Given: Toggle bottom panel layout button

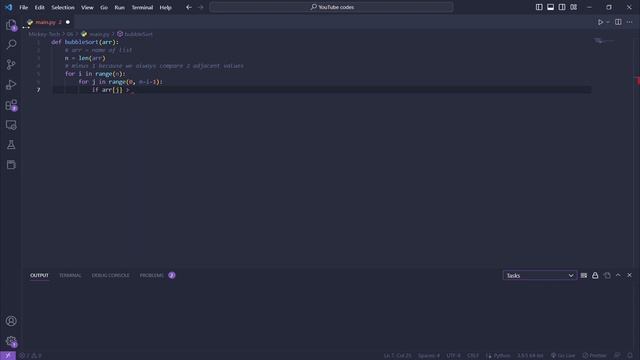Looking at the screenshot, I should tap(551, 7).
